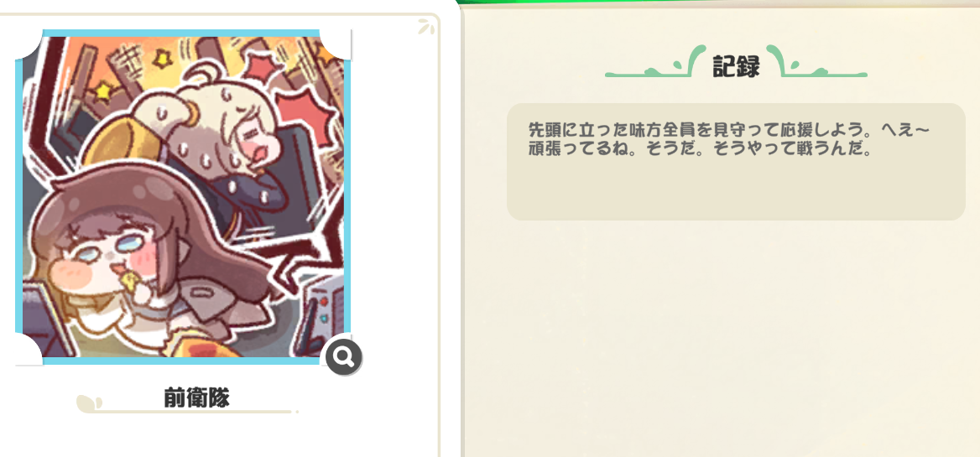The image size is (980, 457).
Task: Select the 前衛隊 title label
Action: click(197, 397)
